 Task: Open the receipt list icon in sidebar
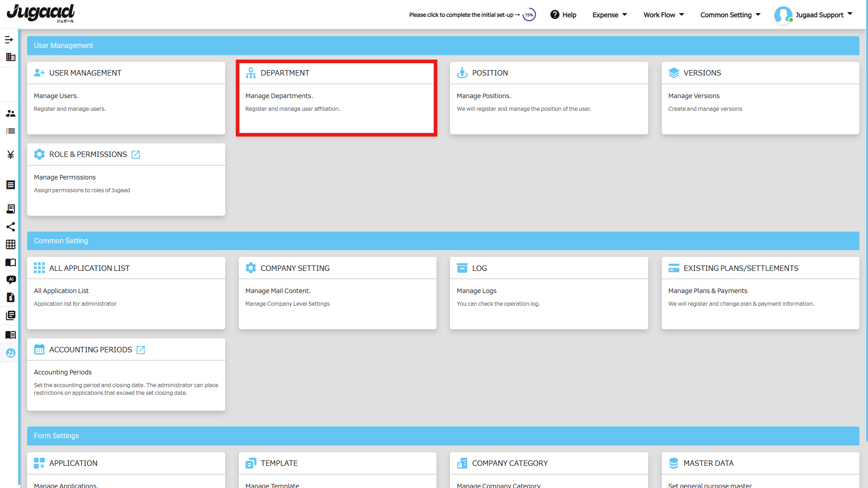[10, 185]
